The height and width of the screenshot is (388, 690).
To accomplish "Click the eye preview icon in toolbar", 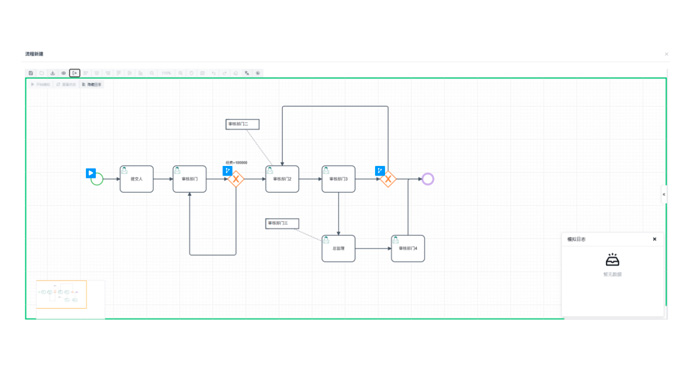I will click(63, 73).
